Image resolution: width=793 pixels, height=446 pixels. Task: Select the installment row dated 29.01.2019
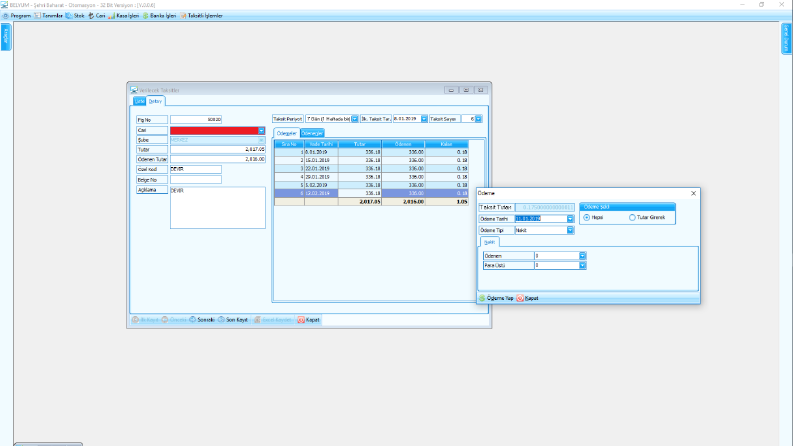point(371,177)
